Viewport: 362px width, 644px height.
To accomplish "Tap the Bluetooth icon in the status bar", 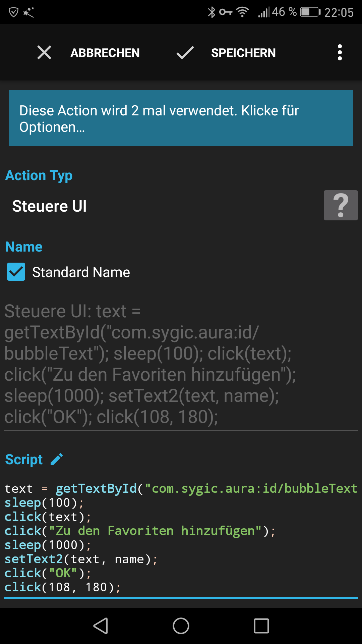I will pyautogui.click(x=212, y=12).
